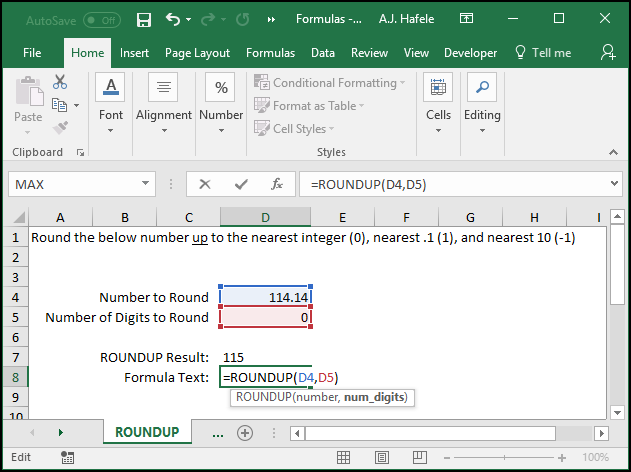Open the Name Box dropdown arrow
The width and height of the screenshot is (631, 472).
pyautogui.click(x=145, y=184)
